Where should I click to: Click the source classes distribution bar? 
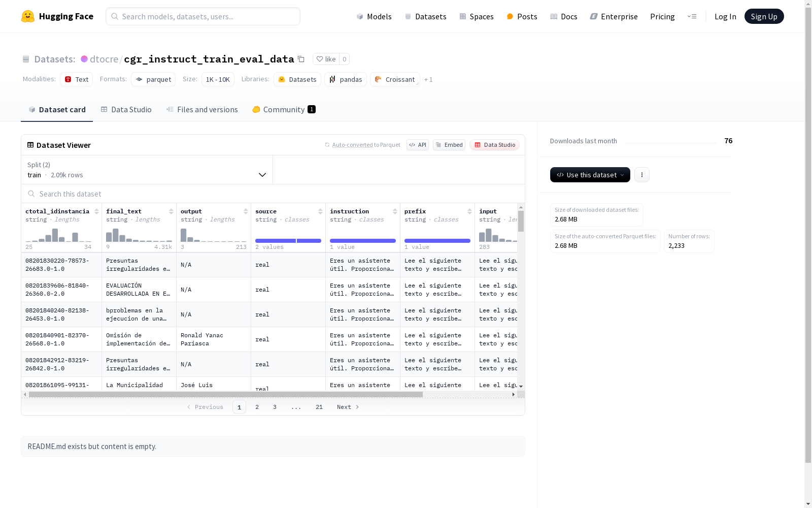pos(288,241)
